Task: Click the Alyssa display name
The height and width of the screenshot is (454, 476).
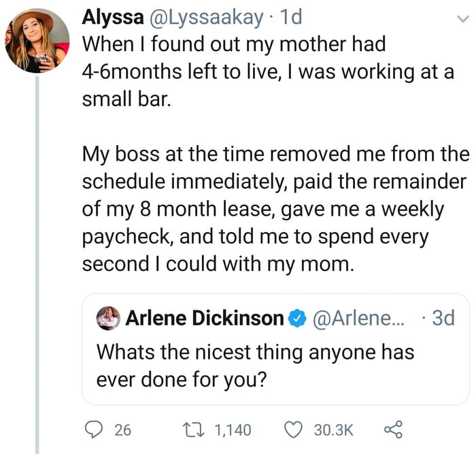Action: click(112, 18)
